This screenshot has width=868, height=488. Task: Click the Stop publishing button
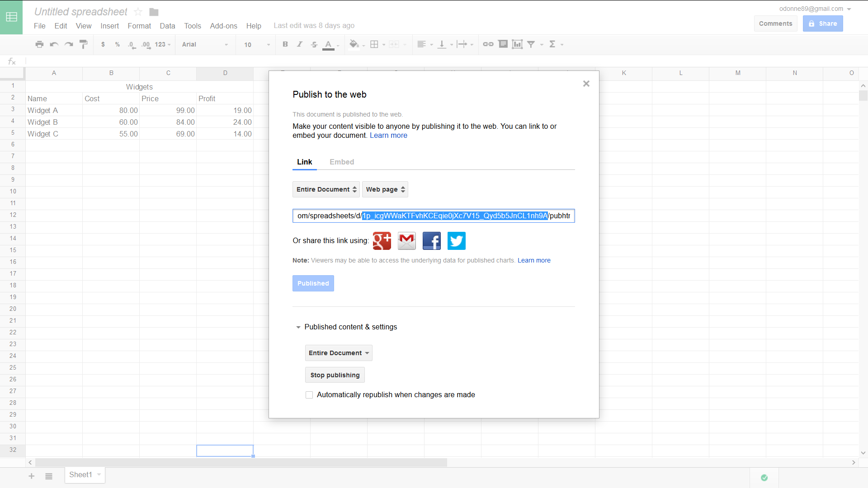click(335, 375)
